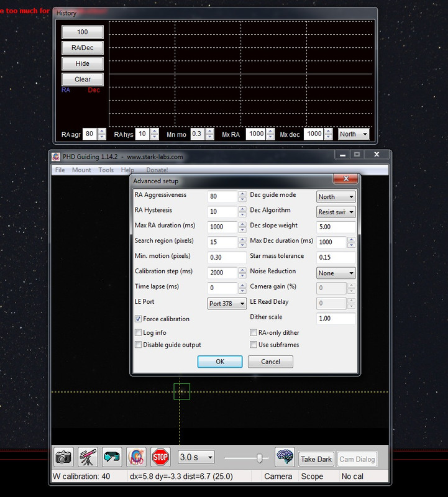Image resolution: width=448 pixels, height=497 pixels.
Task: Open the Dec guide mode dropdown
Action: pos(336,196)
